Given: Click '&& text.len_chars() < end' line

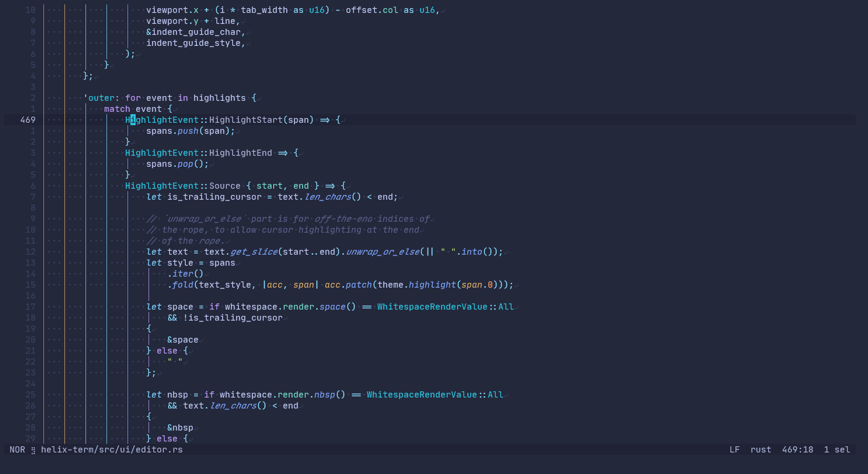Looking at the screenshot, I should pos(233,406).
